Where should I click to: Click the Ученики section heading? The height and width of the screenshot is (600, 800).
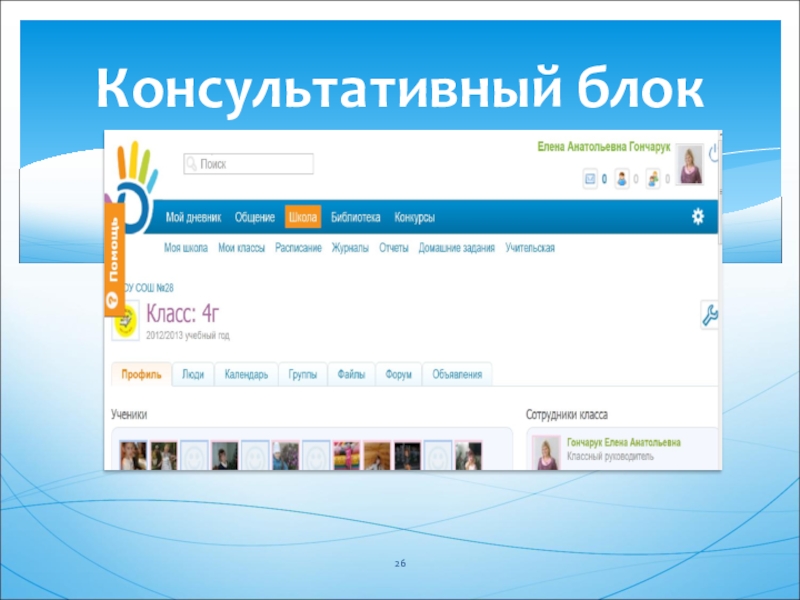click(x=129, y=414)
